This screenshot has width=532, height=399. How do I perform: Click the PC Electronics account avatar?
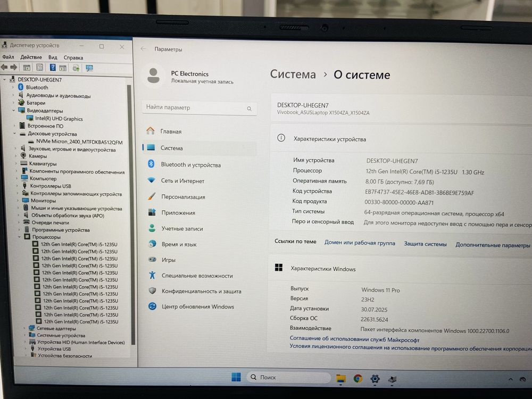pyautogui.click(x=153, y=76)
